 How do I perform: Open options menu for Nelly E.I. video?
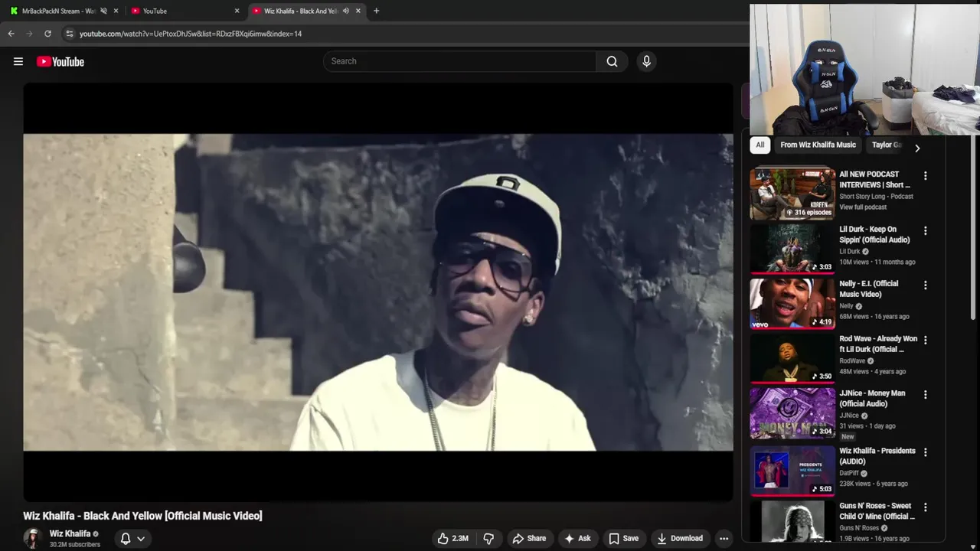click(925, 285)
